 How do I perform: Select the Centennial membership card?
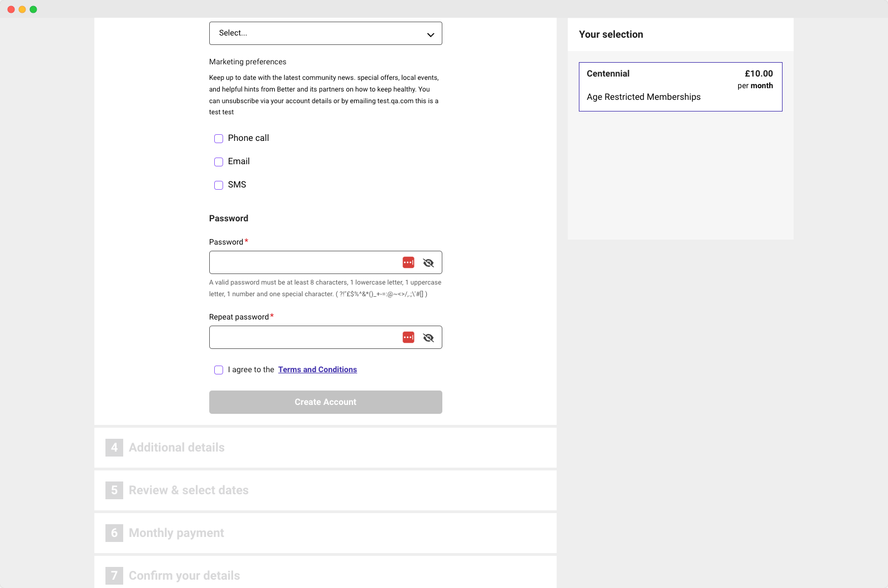(x=680, y=87)
